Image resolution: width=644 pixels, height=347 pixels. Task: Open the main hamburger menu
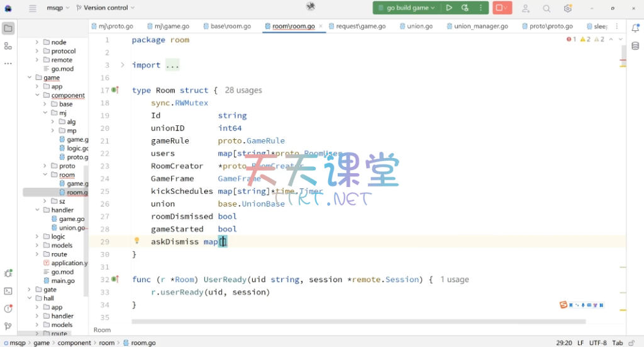[x=33, y=8]
